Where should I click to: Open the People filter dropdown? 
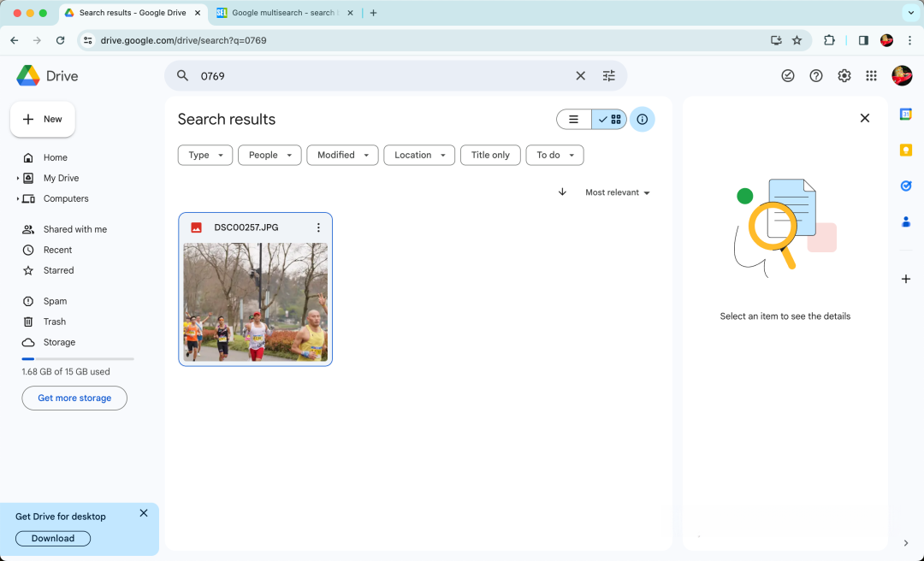pos(269,155)
